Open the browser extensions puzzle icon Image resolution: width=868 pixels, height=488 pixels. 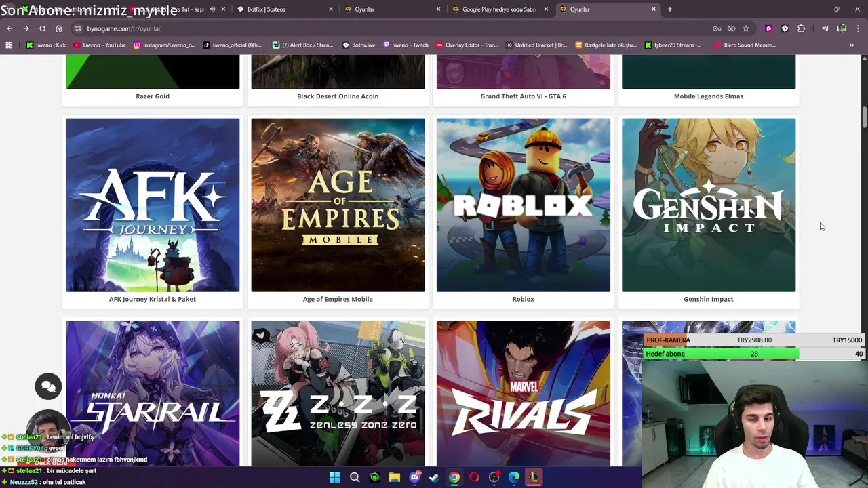(802, 28)
